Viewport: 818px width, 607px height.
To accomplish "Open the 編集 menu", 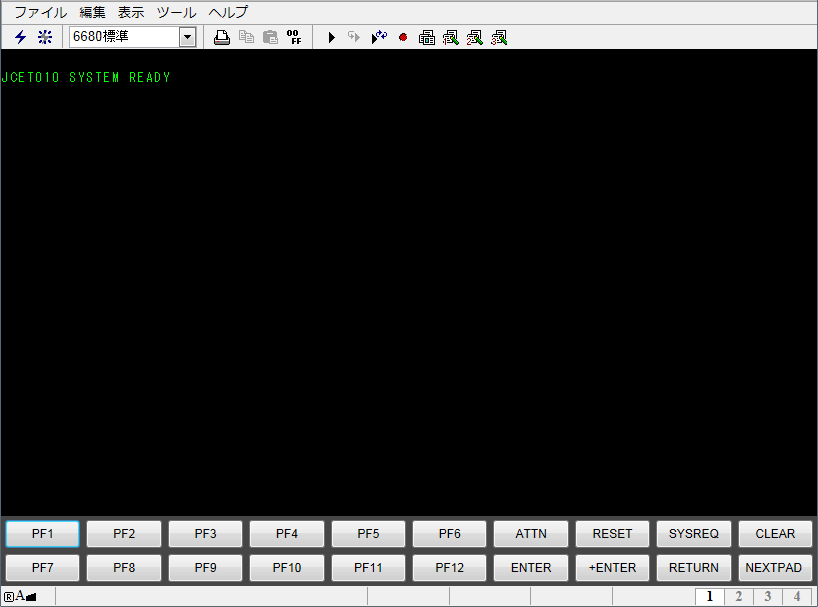I will 92,12.
